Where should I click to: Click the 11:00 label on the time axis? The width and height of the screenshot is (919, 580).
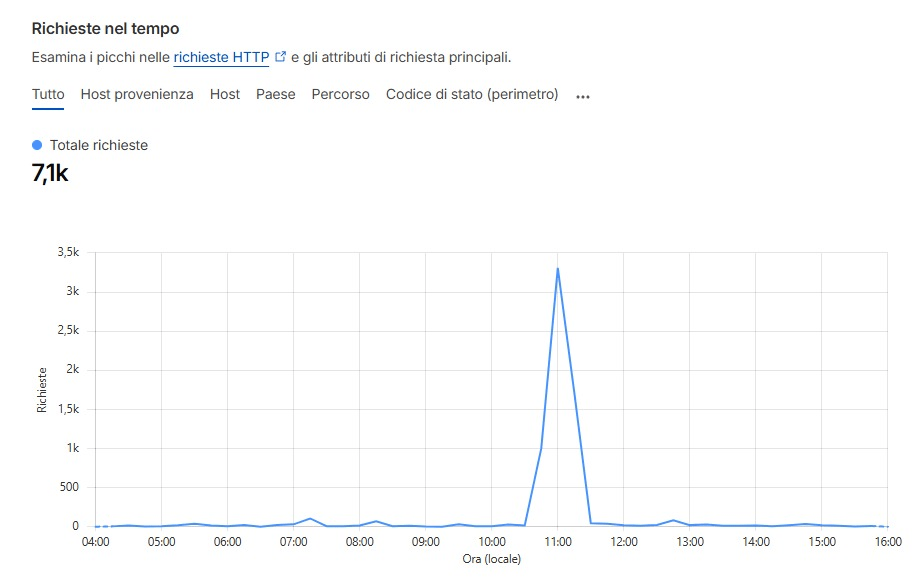click(558, 542)
